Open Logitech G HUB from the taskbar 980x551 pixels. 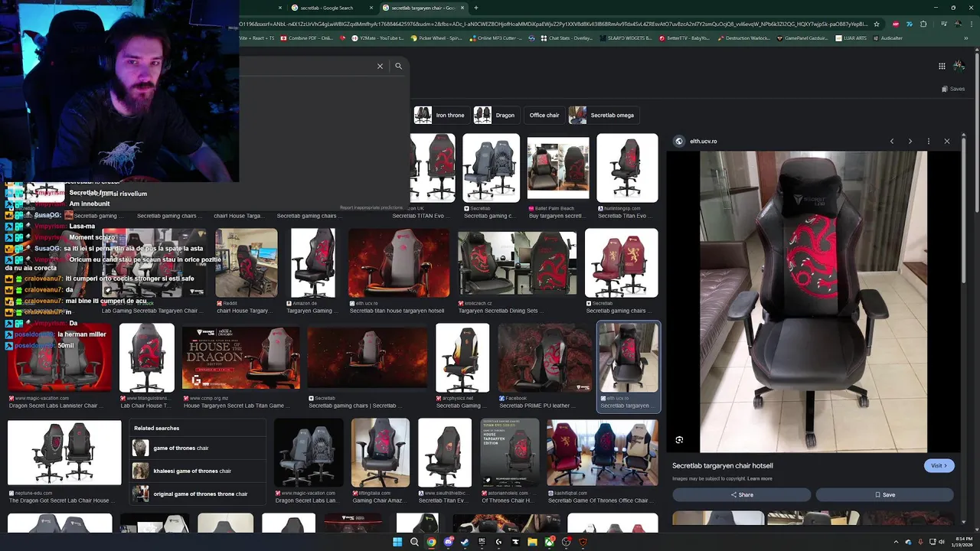click(x=498, y=542)
